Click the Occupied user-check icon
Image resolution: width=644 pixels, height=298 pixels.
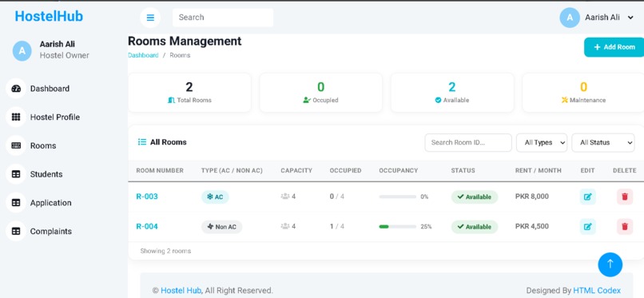307,100
